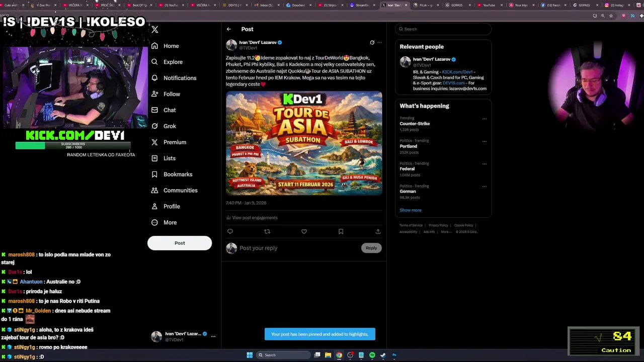Image resolution: width=644 pixels, height=362 pixels.
Task: Click the share icon under the post
Action: click(378, 231)
